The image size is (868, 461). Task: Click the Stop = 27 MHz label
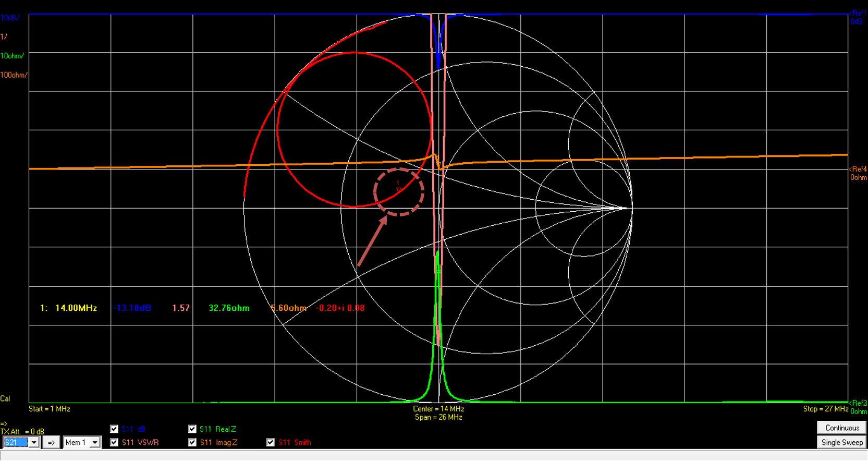pyautogui.click(x=826, y=409)
